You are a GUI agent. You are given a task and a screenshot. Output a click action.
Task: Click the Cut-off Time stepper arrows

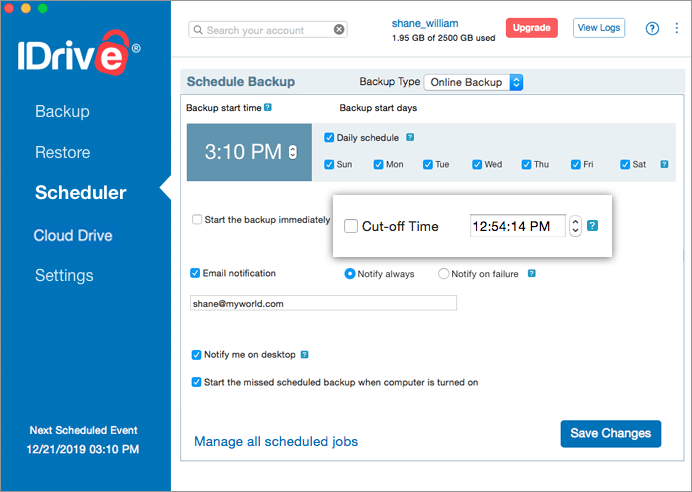tap(575, 226)
